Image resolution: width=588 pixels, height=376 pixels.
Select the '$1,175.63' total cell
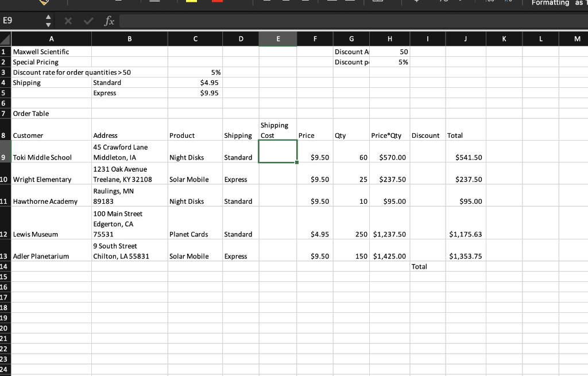coord(466,223)
